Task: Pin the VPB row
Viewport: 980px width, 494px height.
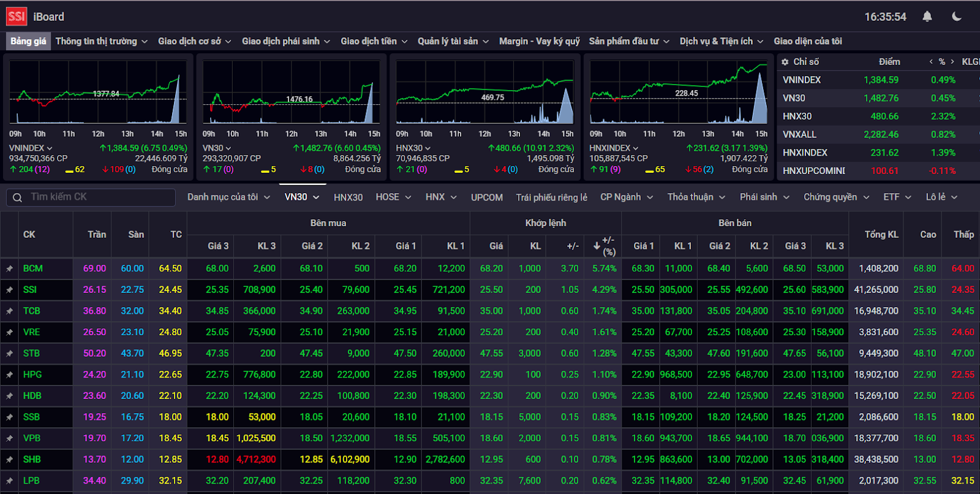Action: (x=9, y=438)
